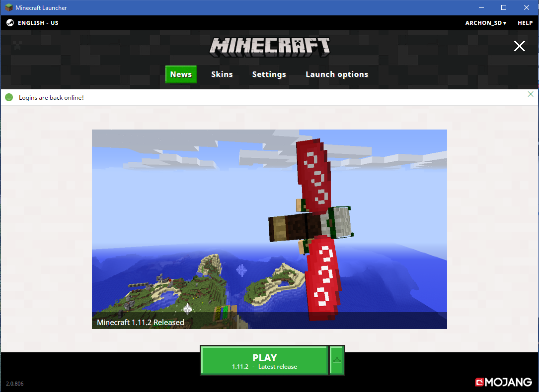The image size is (539, 392).
Task: Click the globe language icon
Action: pyautogui.click(x=10, y=23)
